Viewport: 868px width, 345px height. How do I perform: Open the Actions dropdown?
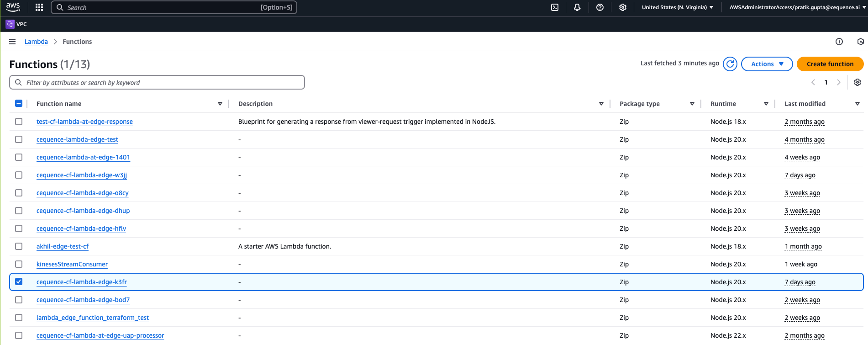[767, 64]
